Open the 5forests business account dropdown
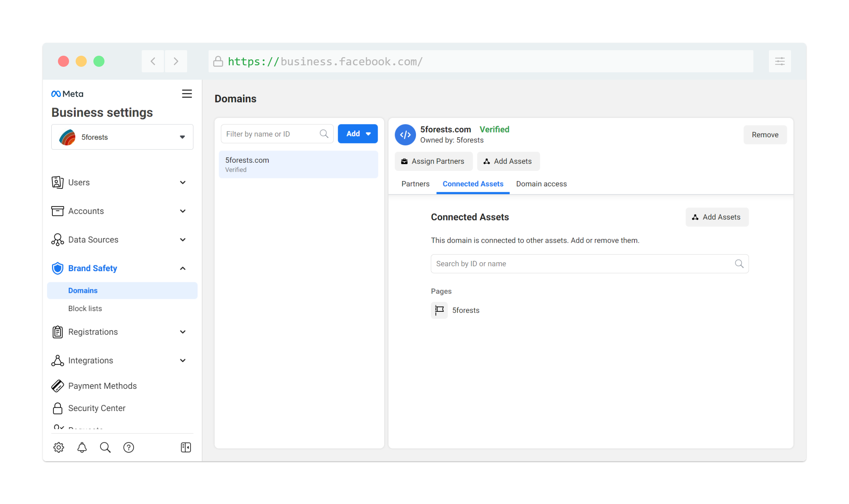The image size is (849, 504). [x=122, y=137]
